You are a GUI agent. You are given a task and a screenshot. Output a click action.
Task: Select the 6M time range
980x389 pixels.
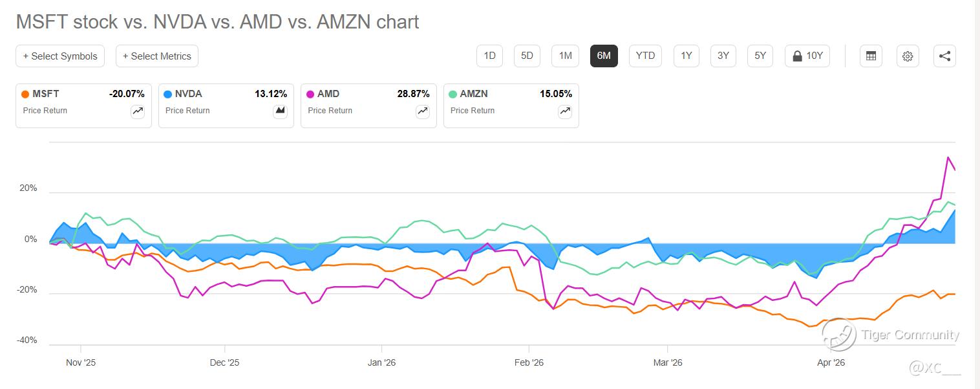coord(604,56)
